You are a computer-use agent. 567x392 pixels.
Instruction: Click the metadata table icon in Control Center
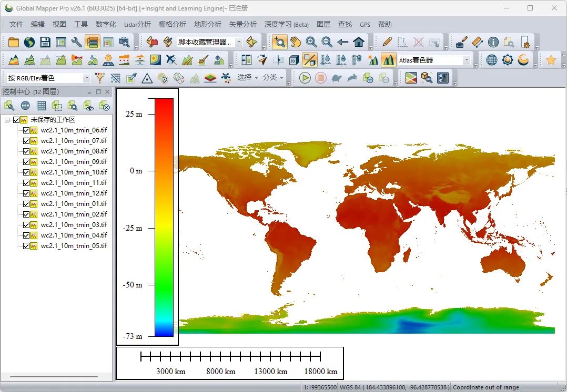click(41, 106)
